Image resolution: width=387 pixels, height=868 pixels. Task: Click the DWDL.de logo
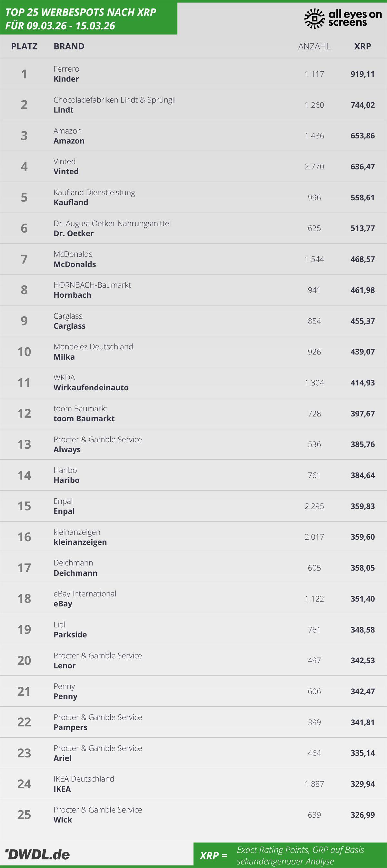point(38,854)
